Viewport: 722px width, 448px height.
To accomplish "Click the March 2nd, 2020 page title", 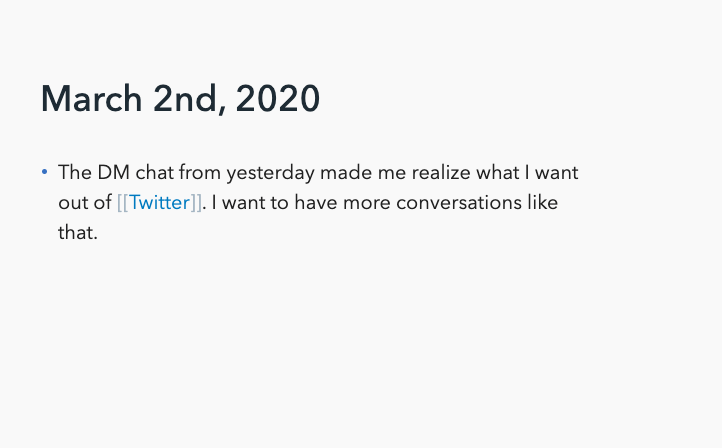I will coord(180,99).
